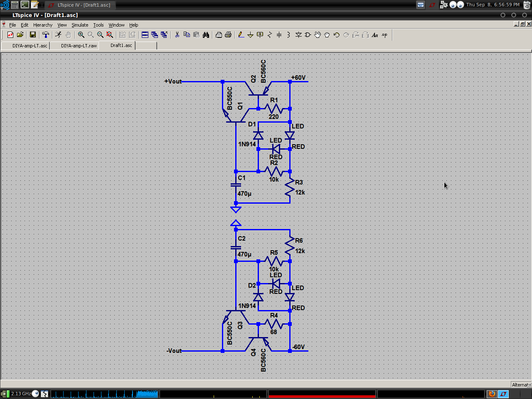Image resolution: width=532 pixels, height=399 pixels.
Task: Zoom in on the schematic
Action: [x=81, y=35]
